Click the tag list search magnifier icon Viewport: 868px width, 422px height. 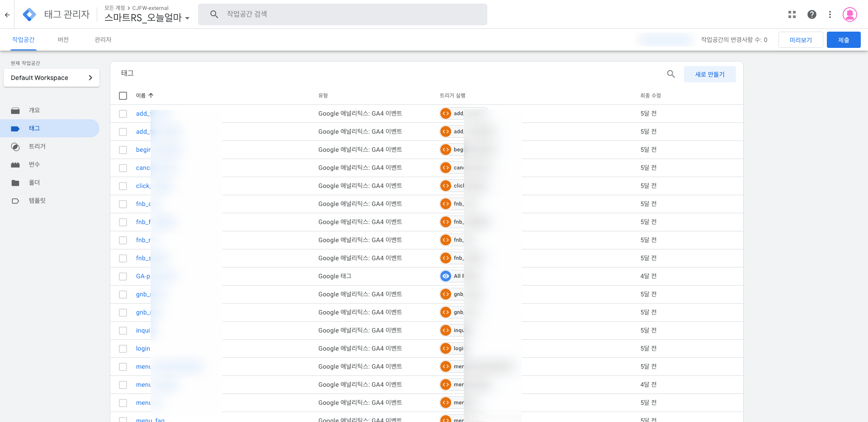tap(671, 74)
